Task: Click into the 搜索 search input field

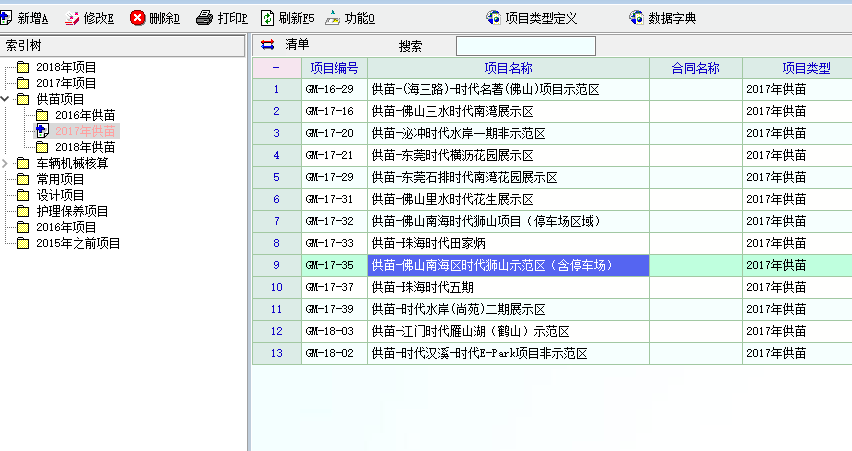Action: click(x=525, y=46)
